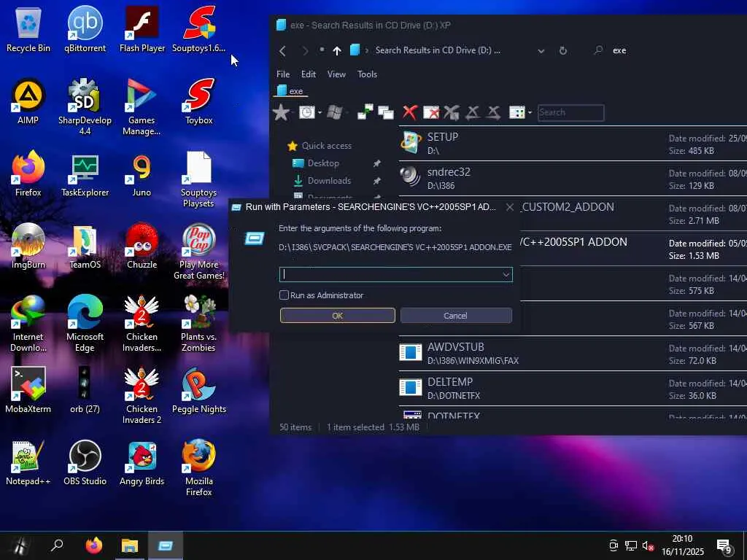Enable Run as Administrator checkbox
The height and width of the screenshot is (560, 747).
click(284, 295)
